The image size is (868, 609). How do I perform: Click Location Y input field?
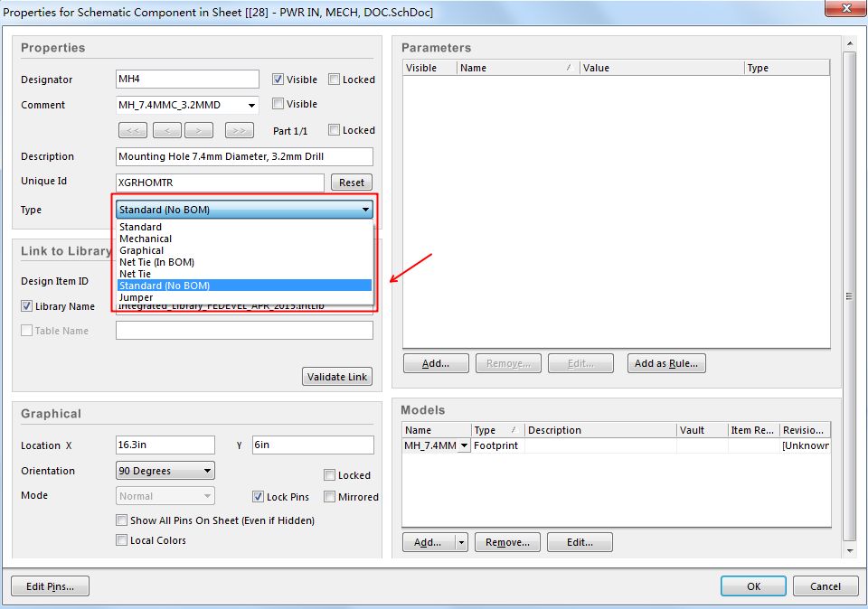pyautogui.click(x=313, y=445)
